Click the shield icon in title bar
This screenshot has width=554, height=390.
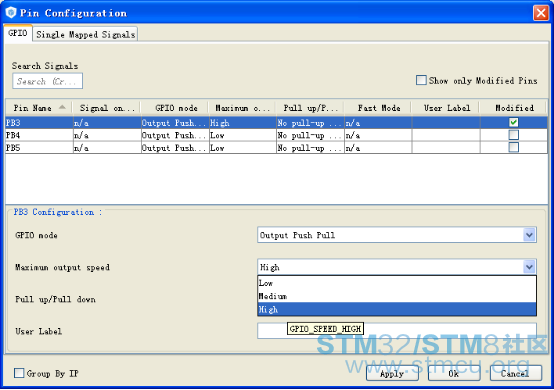pyautogui.click(x=11, y=13)
